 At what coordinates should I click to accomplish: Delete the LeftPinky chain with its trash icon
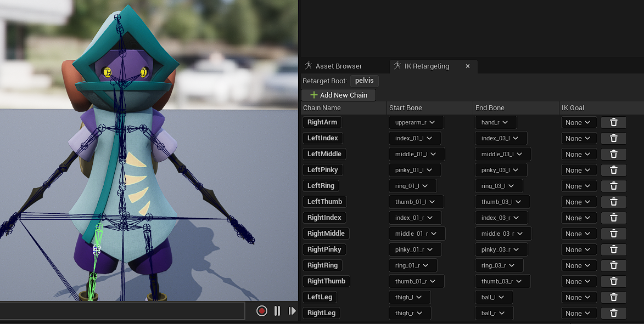point(614,170)
